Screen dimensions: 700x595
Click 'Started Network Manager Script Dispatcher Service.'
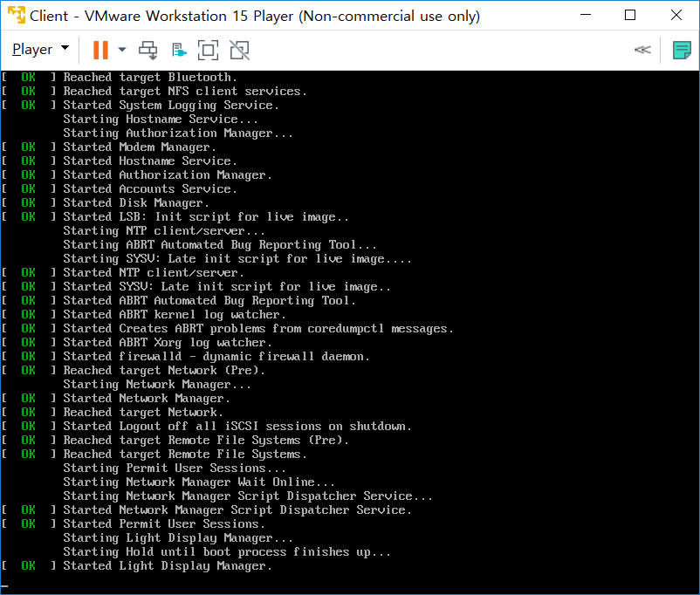(x=237, y=510)
